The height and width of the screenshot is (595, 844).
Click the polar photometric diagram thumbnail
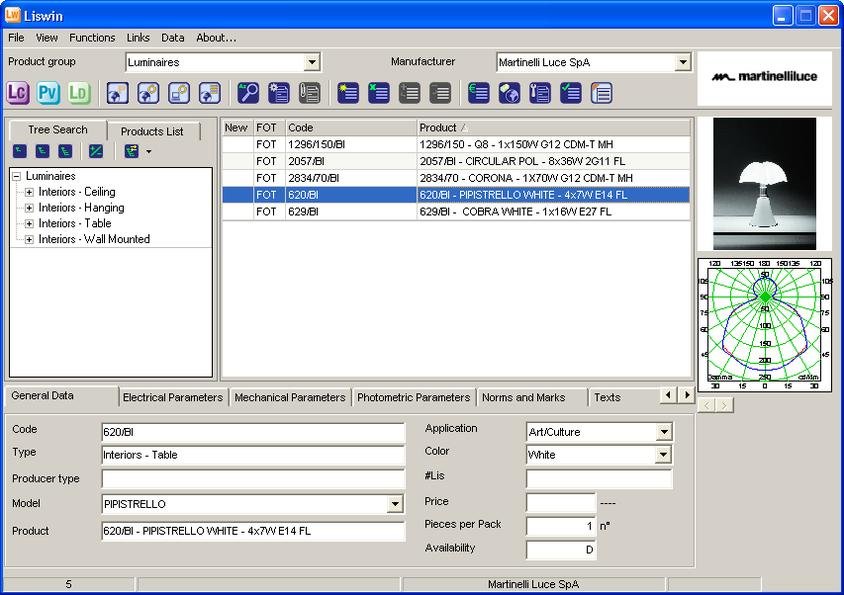click(764, 324)
